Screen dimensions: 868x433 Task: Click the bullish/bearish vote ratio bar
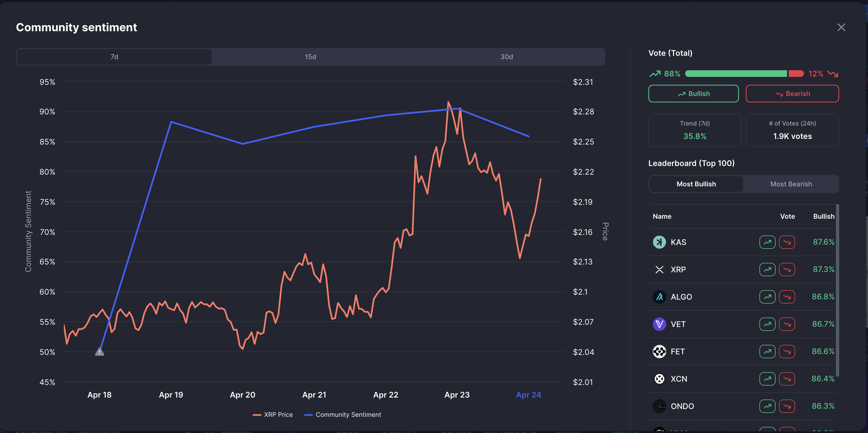[744, 74]
